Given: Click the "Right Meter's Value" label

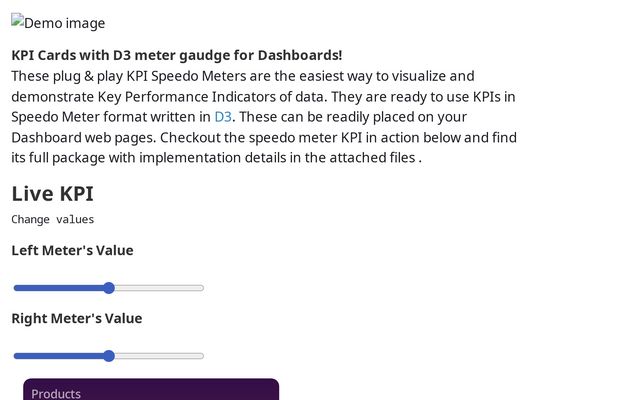Looking at the screenshot, I should click(77, 318).
